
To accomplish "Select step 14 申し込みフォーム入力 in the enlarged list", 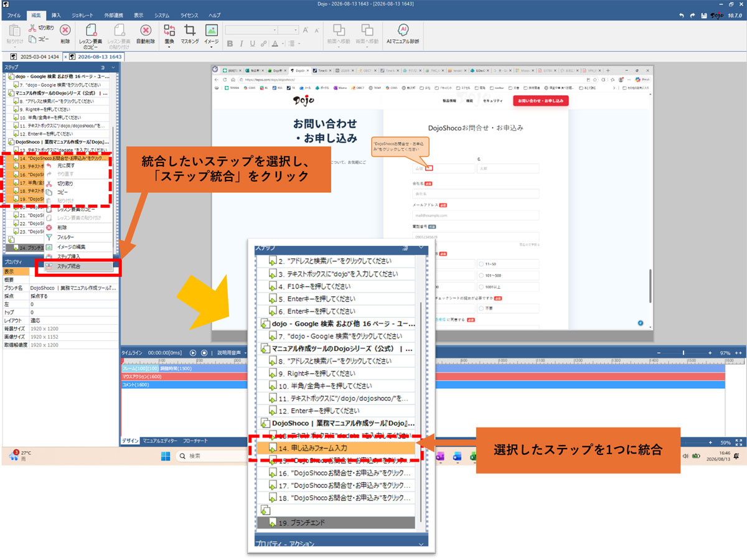I will click(337, 448).
